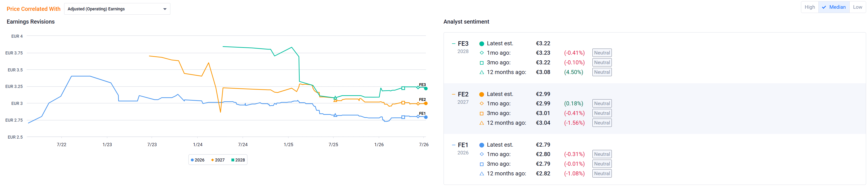Click the blue triangle beside FE1 12 months ago
This screenshot has width=868, height=186.
tap(482, 174)
